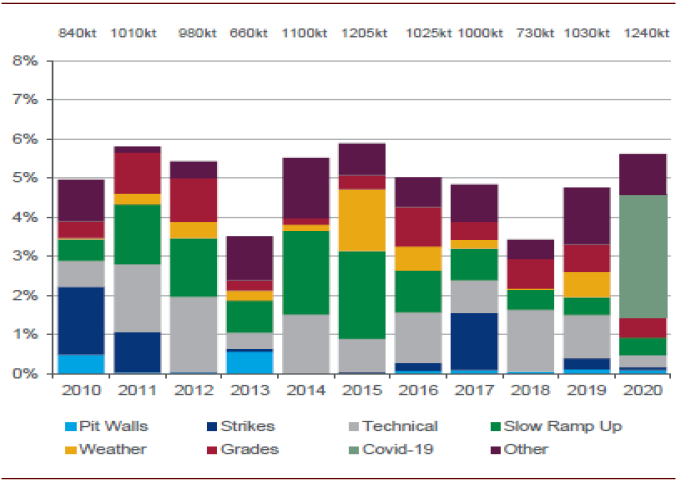The image size is (676, 480).
Task: Click the Weather segment in the 2015 bar
Action: pyautogui.click(x=362, y=220)
